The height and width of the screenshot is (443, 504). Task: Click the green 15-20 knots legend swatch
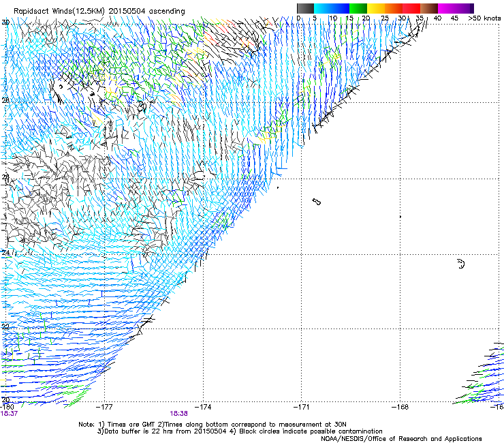(x=358, y=8)
